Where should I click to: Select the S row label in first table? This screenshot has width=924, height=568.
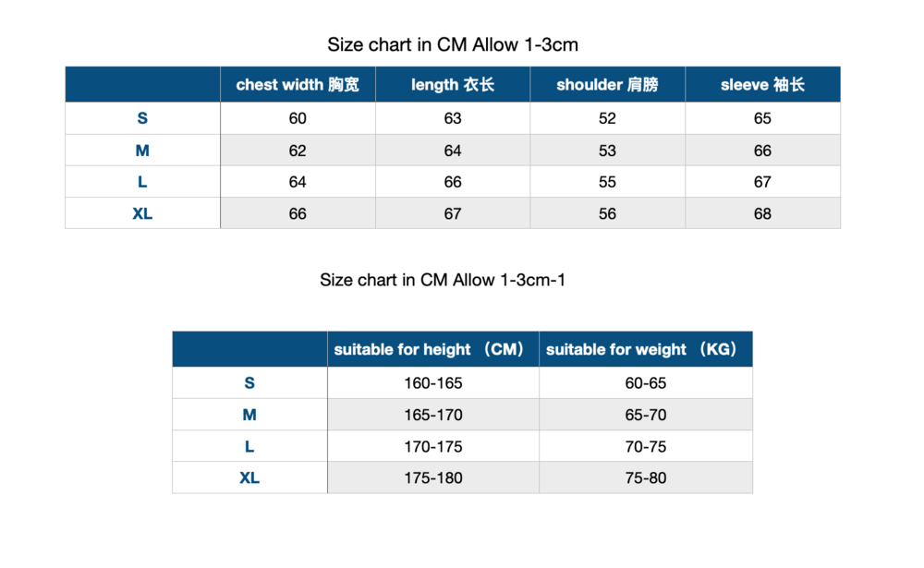142,118
